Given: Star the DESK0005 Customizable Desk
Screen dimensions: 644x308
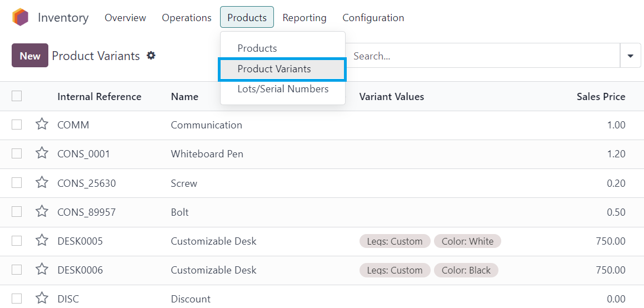Looking at the screenshot, I should (42, 241).
